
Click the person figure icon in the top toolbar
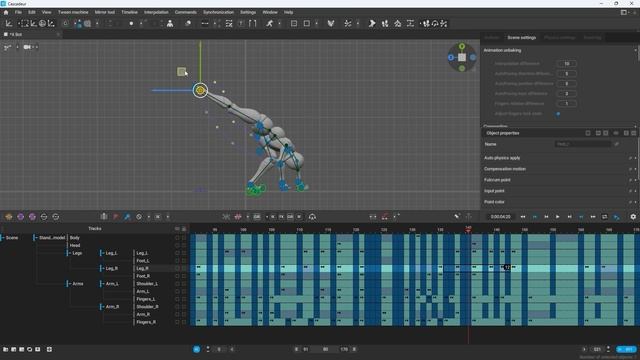[x=170, y=24]
